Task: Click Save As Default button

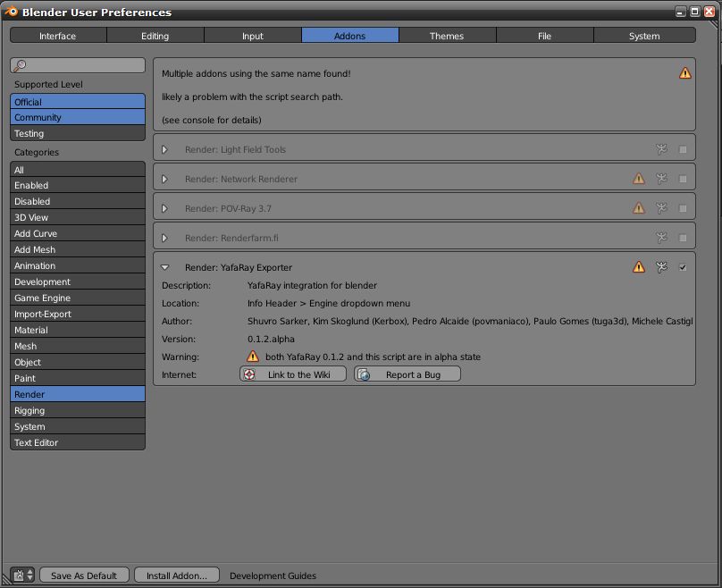Action: coord(84,575)
